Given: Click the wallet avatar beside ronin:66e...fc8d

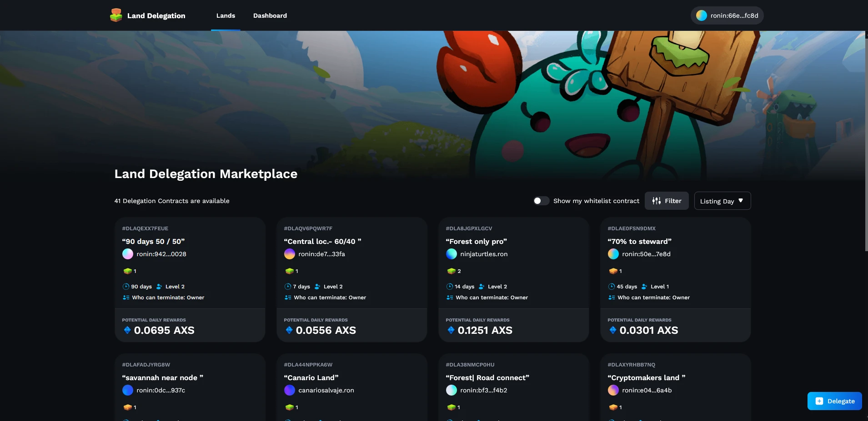Looking at the screenshot, I should (x=701, y=15).
